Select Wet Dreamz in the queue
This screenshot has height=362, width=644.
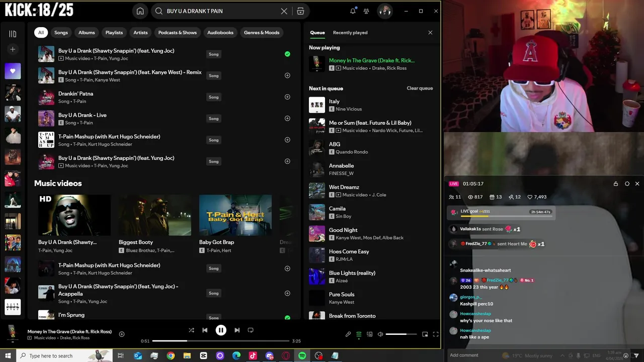(371, 191)
